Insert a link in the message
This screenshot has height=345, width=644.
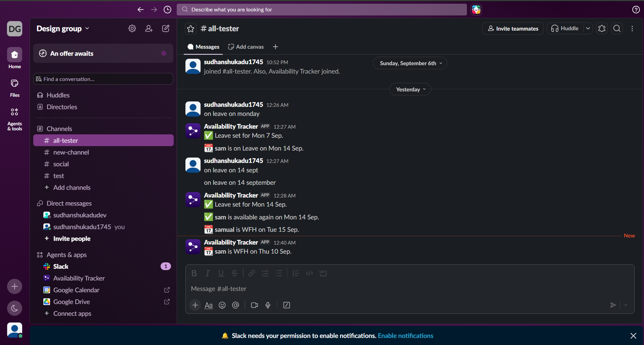[252, 273]
